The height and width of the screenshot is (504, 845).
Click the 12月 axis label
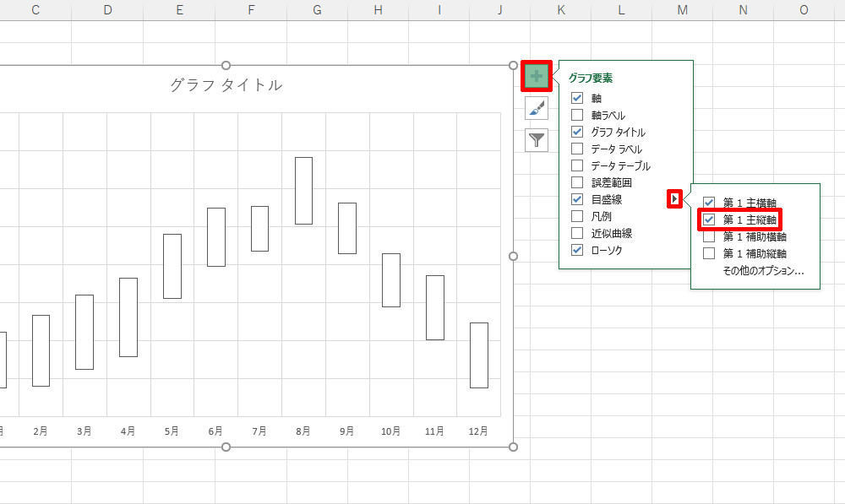[x=478, y=431]
